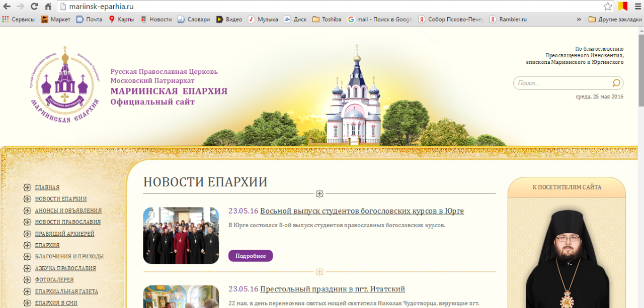This screenshot has height=308, width=644.
Task: Click the cross bullet icon beside ФОТОГАЛЕРЕЯ
Action: click(27, 280)
